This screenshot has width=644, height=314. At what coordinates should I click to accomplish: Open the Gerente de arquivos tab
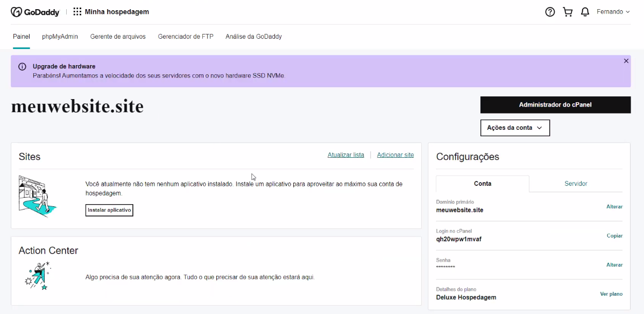coord(118,37)
